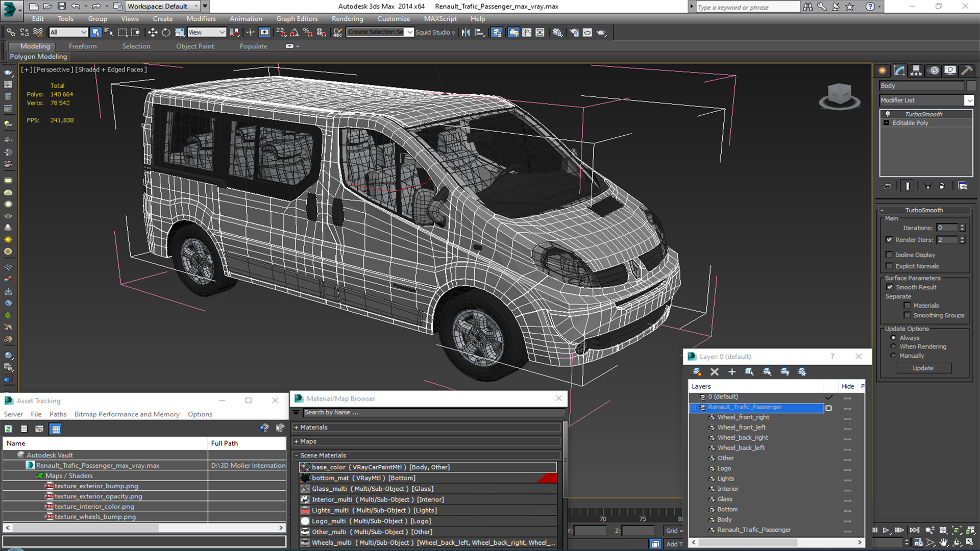
Task: Open the Motion command panel tab
Action: point(934,71)
